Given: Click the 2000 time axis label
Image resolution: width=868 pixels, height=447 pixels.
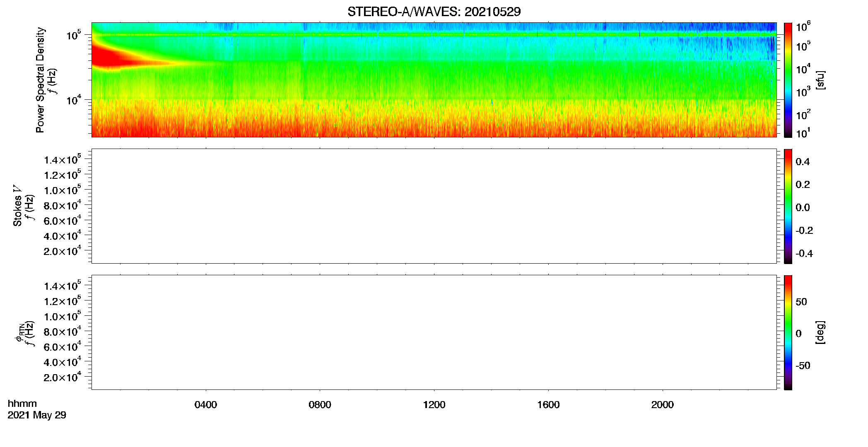Looking at the screenshot, I should point(663,405).
